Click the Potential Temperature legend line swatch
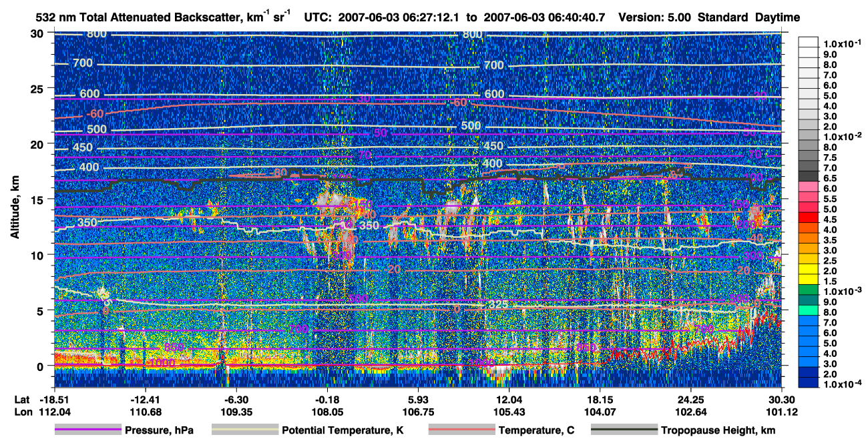The height and width of the screenshot is (445, 868). pyautogui.click(x=245, y=430)
